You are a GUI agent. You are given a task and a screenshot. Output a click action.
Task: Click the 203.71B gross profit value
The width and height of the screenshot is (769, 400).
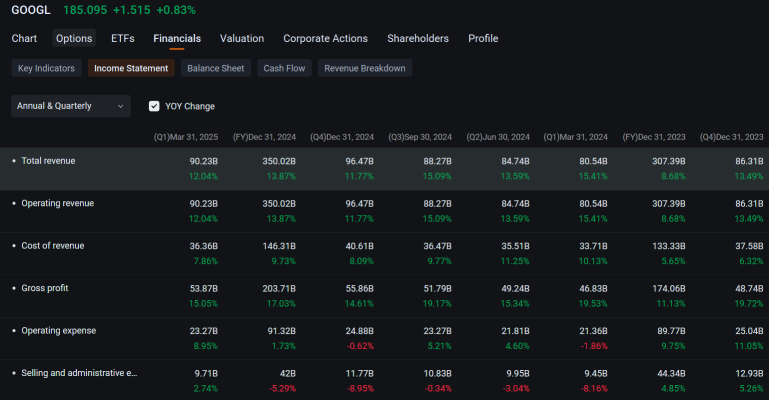279,289
